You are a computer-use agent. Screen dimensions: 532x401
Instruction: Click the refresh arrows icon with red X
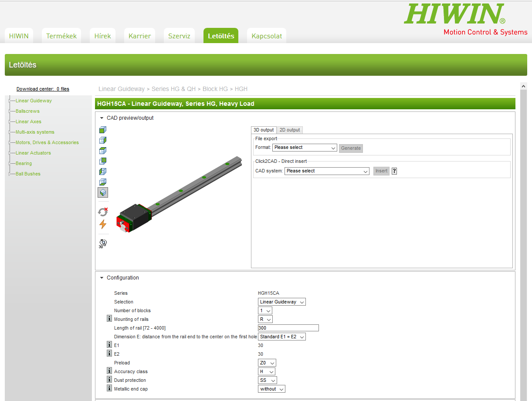click(103, 212)
